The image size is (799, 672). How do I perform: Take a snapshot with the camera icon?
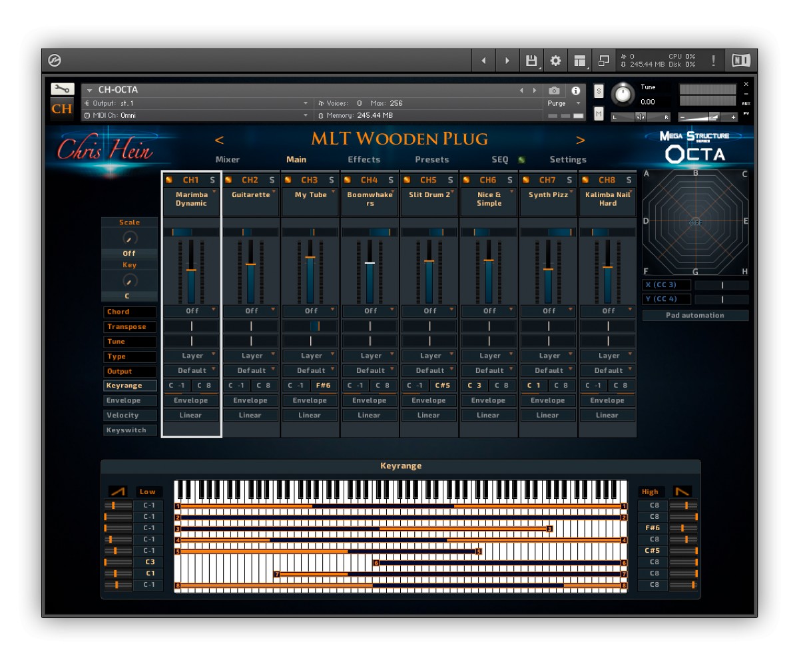pos(553,92)
